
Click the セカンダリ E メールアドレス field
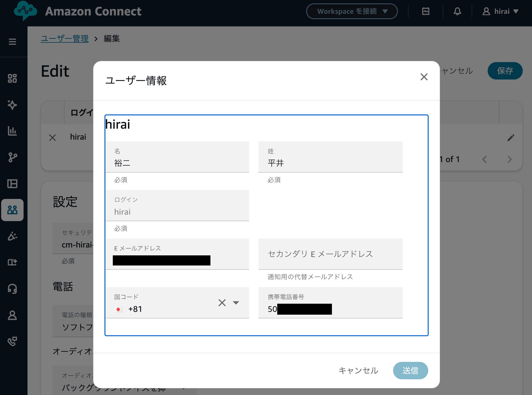330,254
